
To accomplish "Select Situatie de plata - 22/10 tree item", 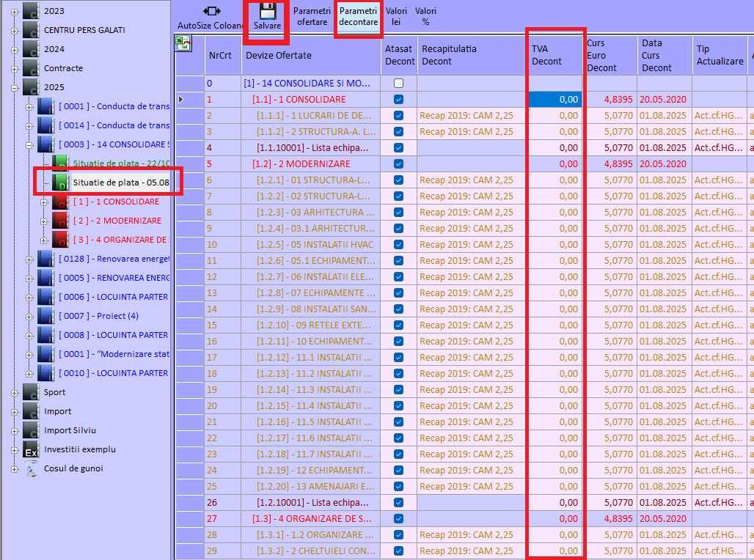I will [x=120, y=163].
